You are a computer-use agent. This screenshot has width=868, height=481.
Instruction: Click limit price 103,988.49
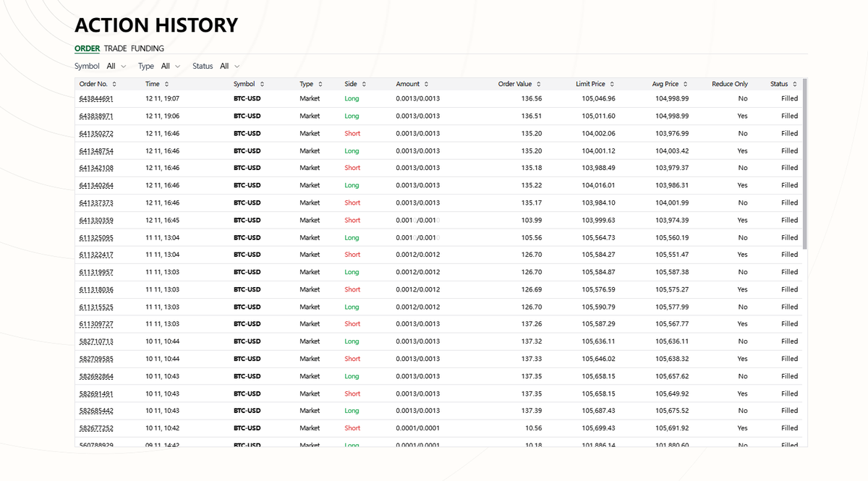coord(598,168)
